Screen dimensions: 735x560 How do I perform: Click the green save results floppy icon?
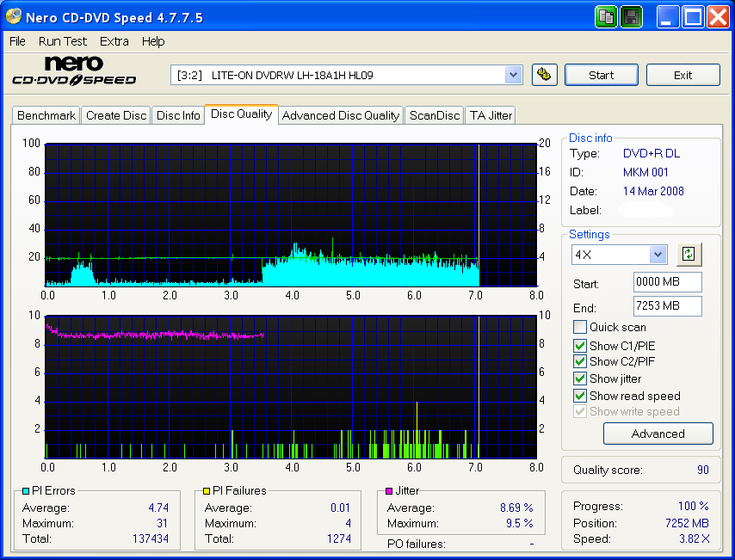(631, 16)
